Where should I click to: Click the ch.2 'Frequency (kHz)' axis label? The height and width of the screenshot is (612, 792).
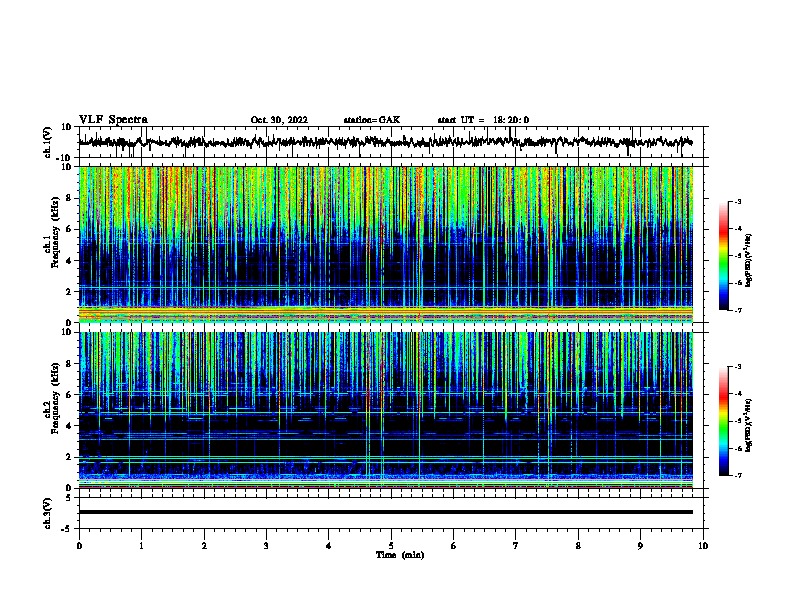click(55, 398)
